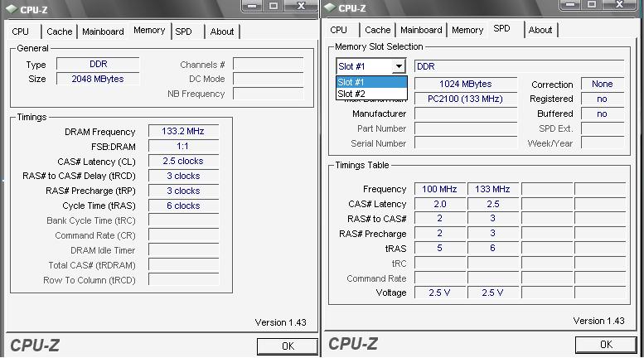
Task: Click Correction value None
Action: click(x=603, y=84)
